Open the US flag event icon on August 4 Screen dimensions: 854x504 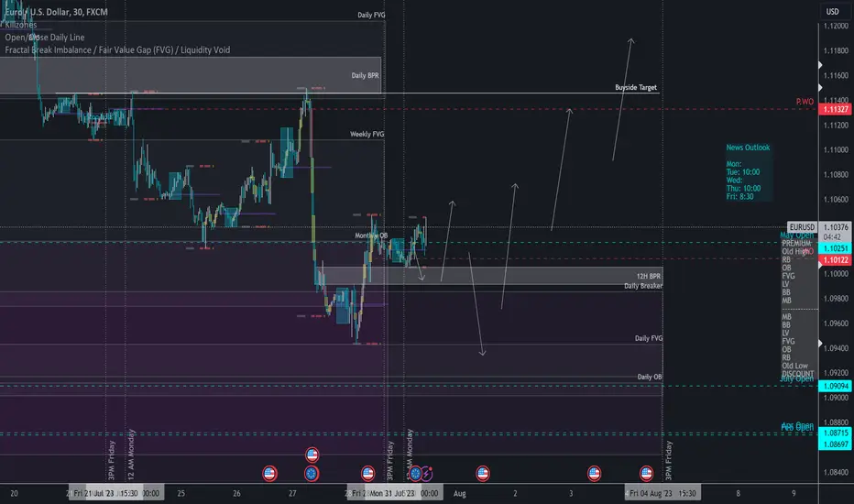click(x=647, y=474)
